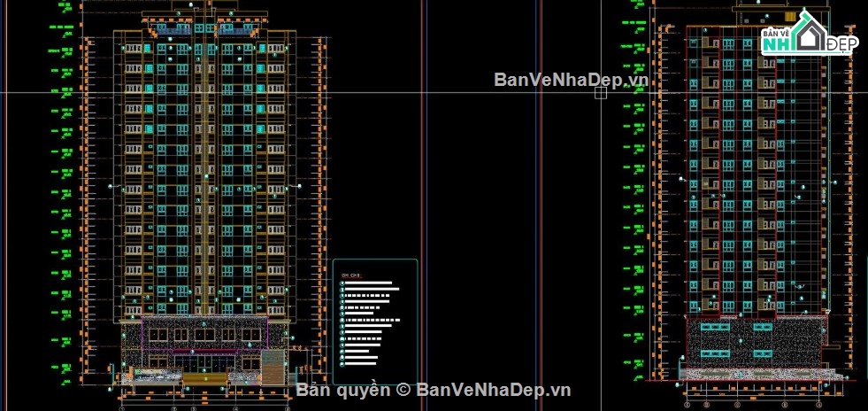Select the side elevation tower drawing

pyautogui.click(x=757, y=194)
